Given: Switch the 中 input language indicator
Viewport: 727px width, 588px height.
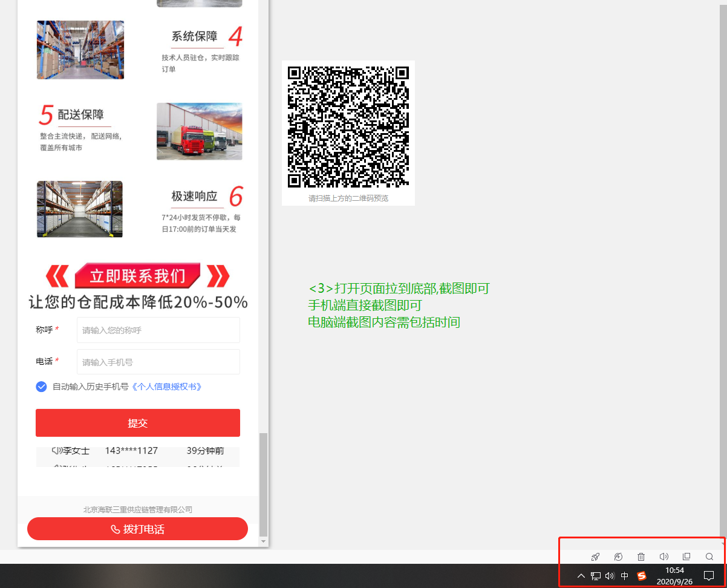Looking at the screenshot, I should [x=625, y=576].
